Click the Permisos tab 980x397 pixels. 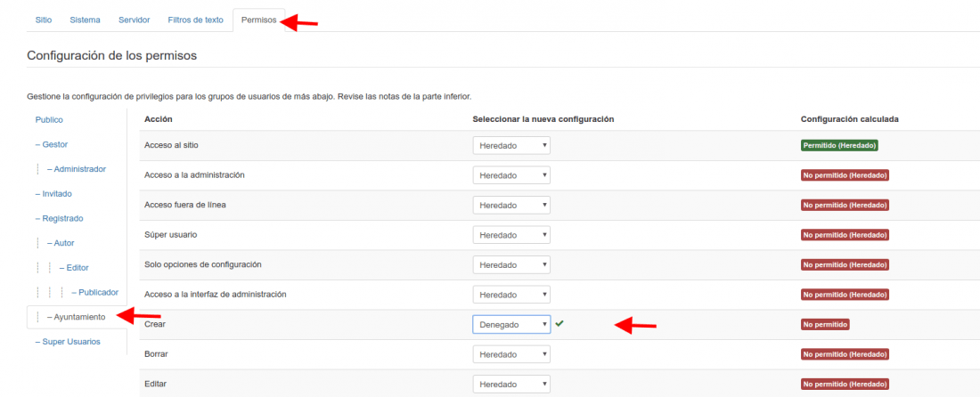(258, 20)
